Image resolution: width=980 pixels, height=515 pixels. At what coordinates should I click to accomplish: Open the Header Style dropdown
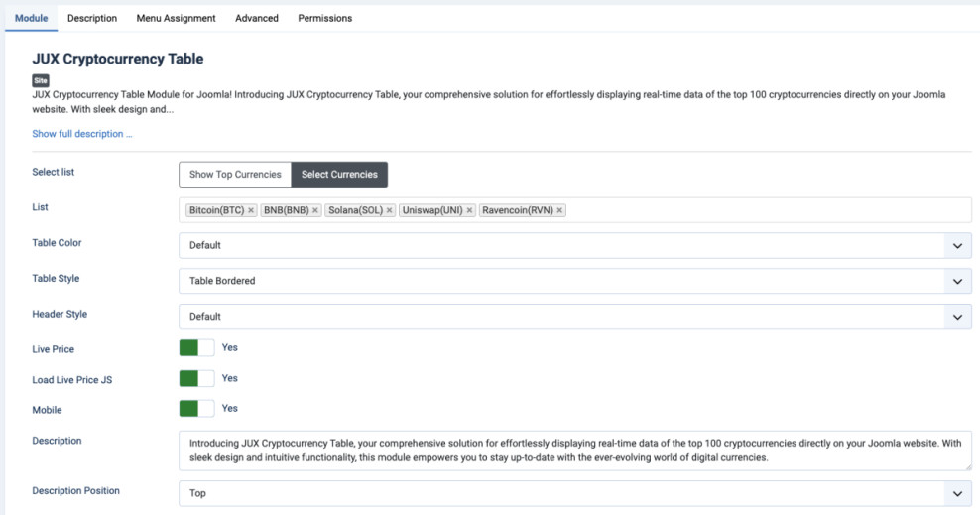tap(575, 317)
